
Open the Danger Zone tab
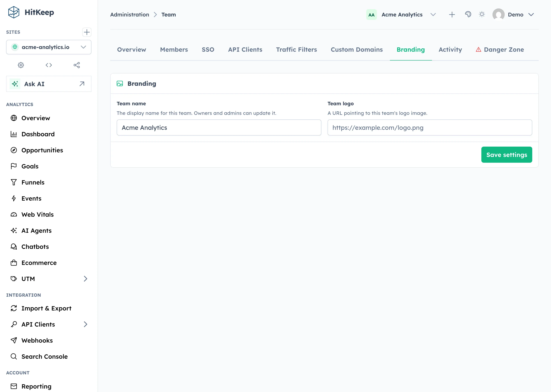[500, 50]
